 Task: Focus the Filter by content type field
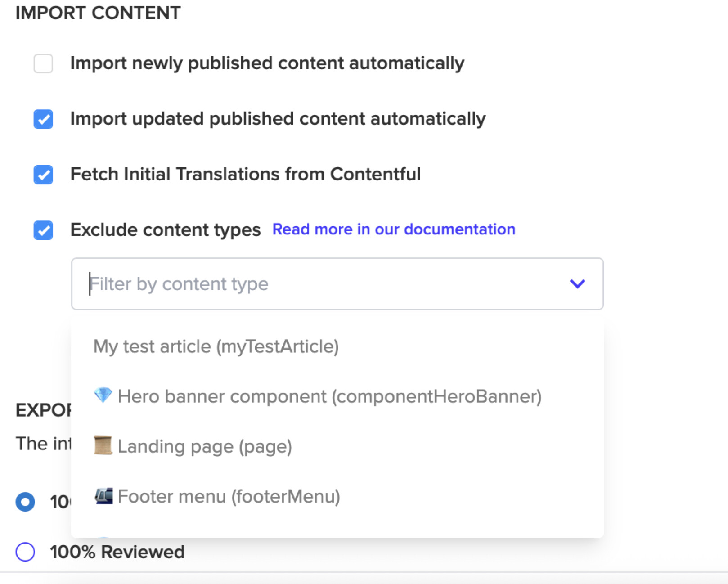point(315,283)
